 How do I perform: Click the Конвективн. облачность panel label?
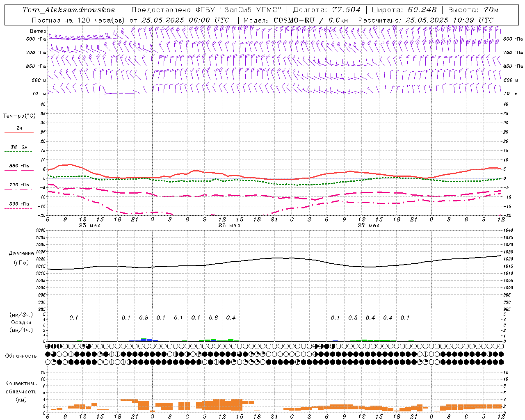tap(21, 388)
